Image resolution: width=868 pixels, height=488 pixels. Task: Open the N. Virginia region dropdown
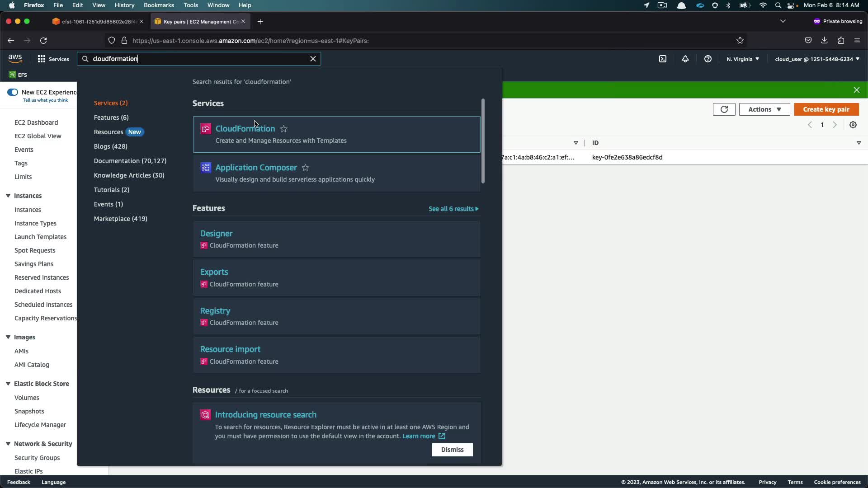pyautogui.click(x=743, y=59)
